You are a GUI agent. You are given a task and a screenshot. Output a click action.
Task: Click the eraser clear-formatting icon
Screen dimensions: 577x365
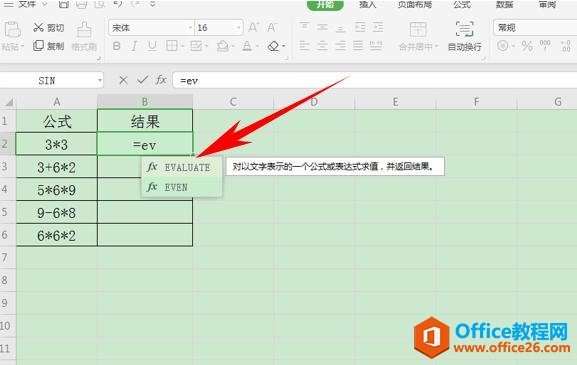(273, 46)
